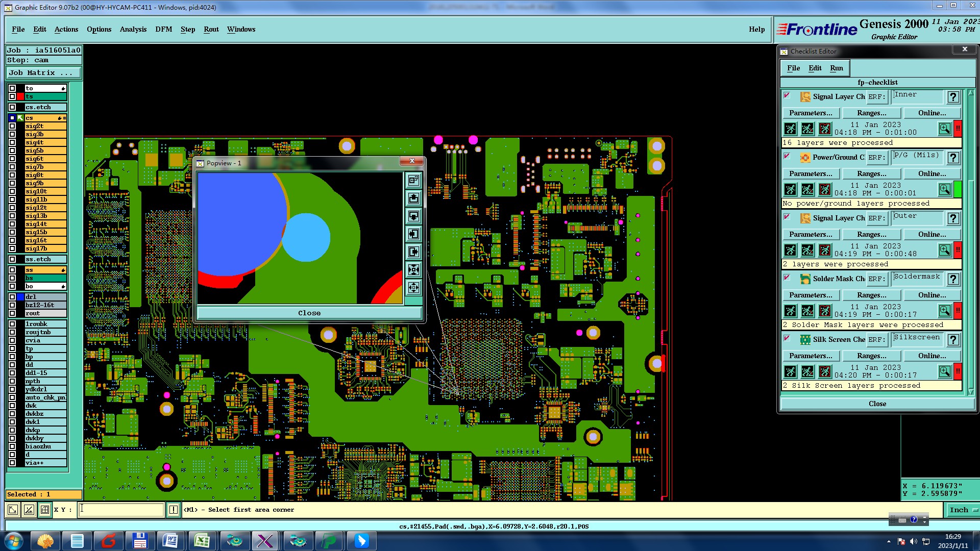Uncheck the Power/Ground Check checklist item
The height and width of the screenshot is (551, 980).
[x=787, y=156]
